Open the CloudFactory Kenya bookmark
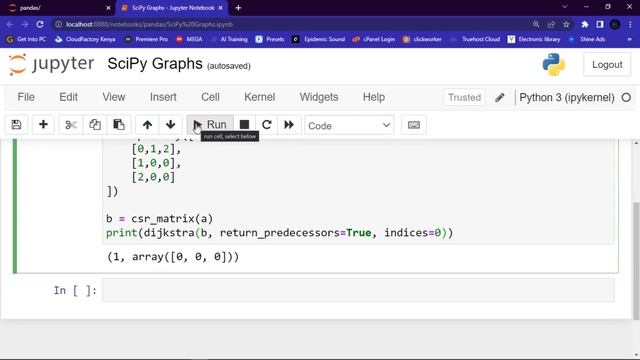Screen dimensions: 640x360 tap(85, 39)
